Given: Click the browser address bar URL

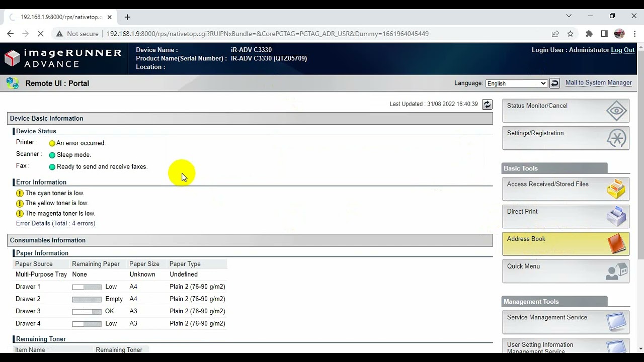Looking at the screenshot, I should 268,34.
